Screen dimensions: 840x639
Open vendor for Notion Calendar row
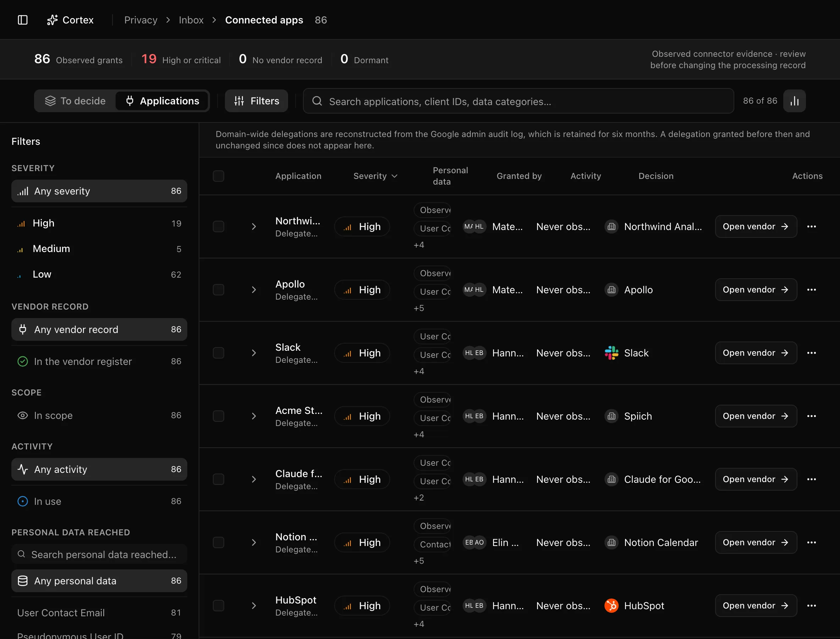coord(756,542)
